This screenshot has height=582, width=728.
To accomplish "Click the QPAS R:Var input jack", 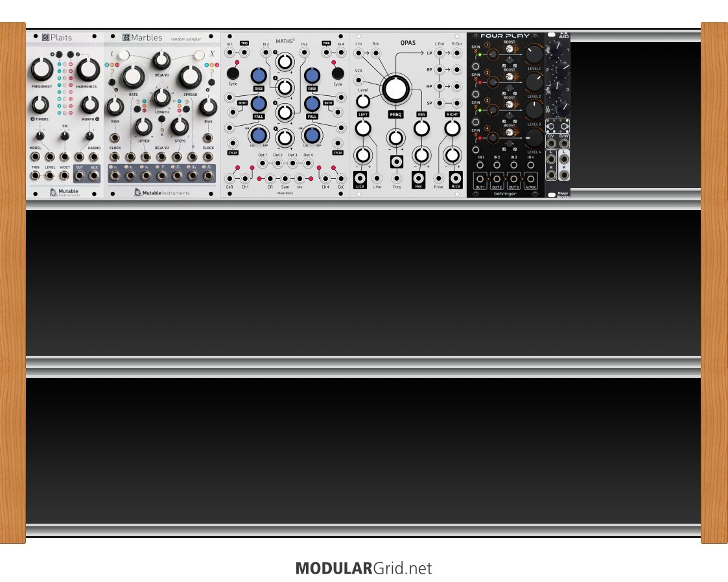I will pyautogui.click(x=439, y=178).
